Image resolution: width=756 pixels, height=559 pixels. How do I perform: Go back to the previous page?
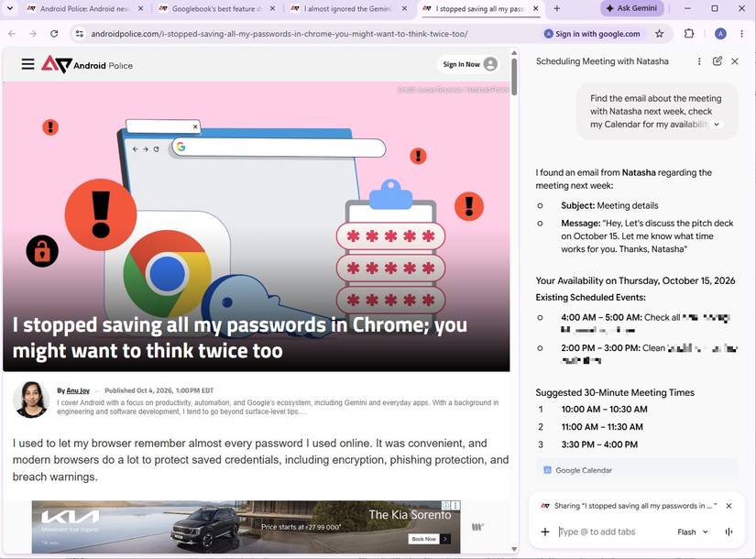(12, 34)
